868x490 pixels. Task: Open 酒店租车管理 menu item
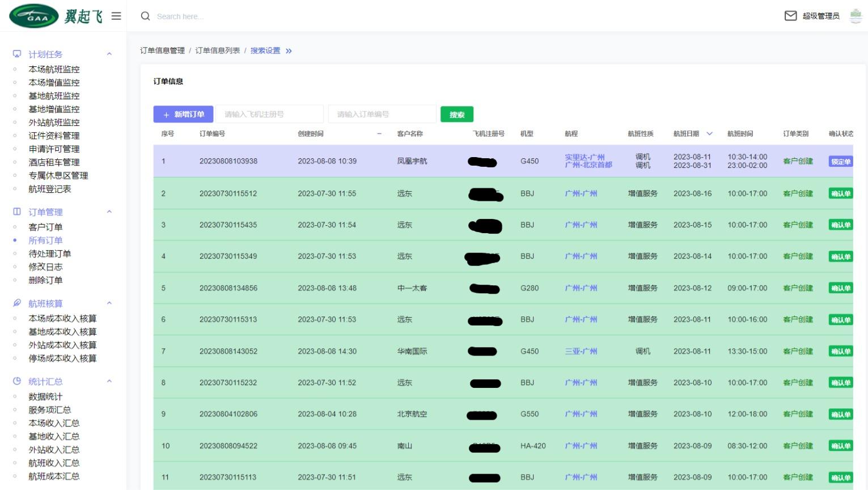click(54, 162)
